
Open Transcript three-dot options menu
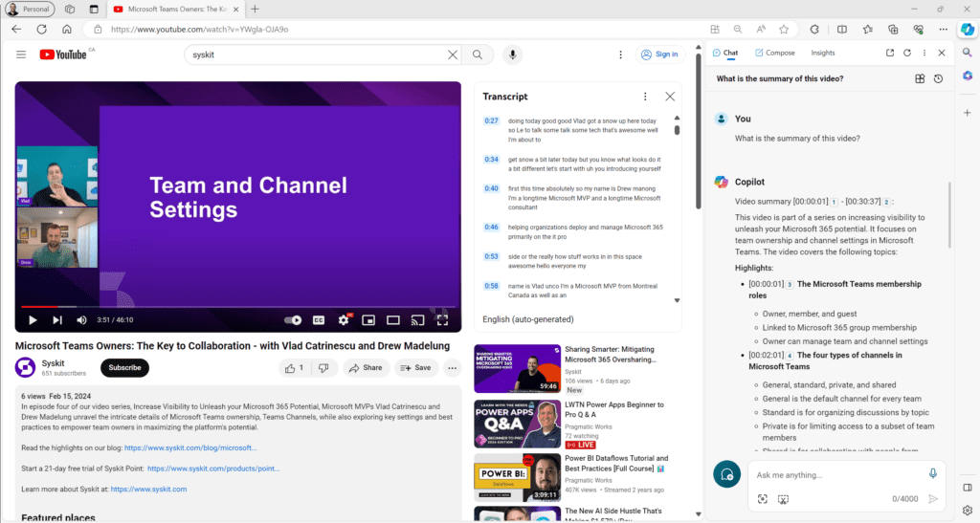[645, 97]
